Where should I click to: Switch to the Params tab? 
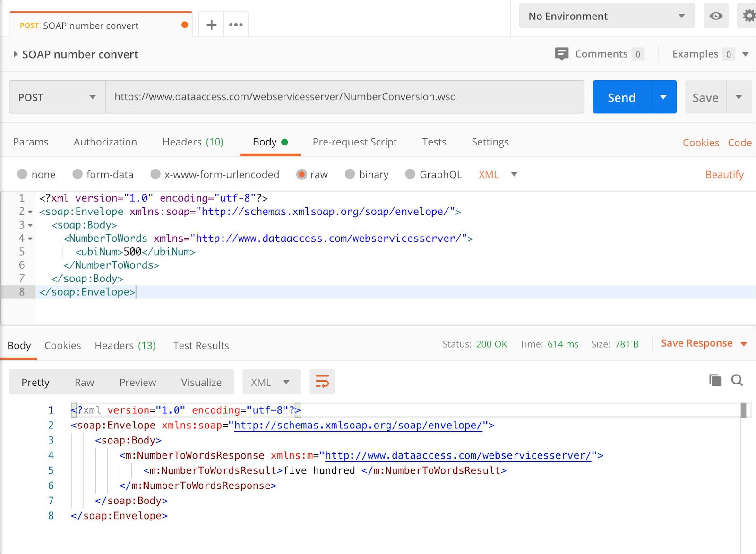click(x=31, y=142)
